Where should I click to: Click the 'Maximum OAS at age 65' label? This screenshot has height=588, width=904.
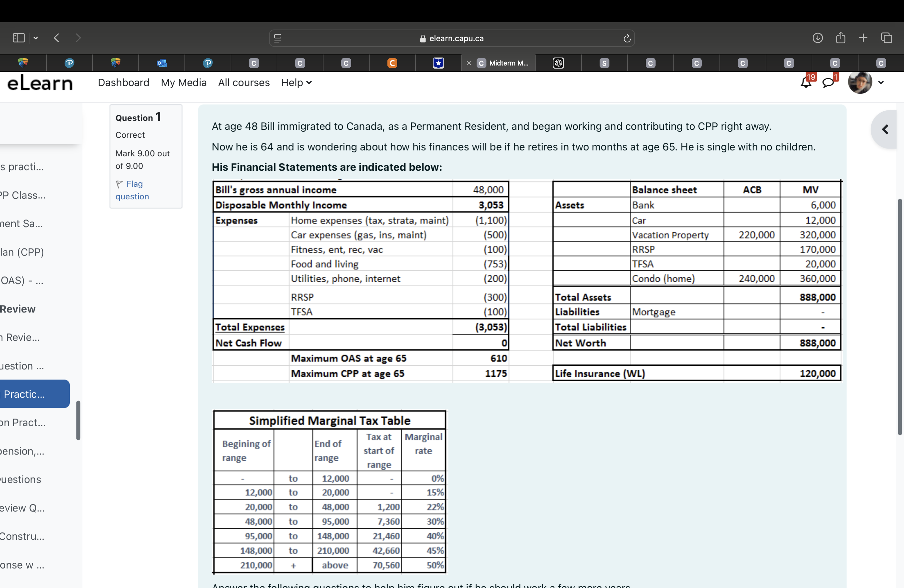pyautogui.click(x=349, y=359)
